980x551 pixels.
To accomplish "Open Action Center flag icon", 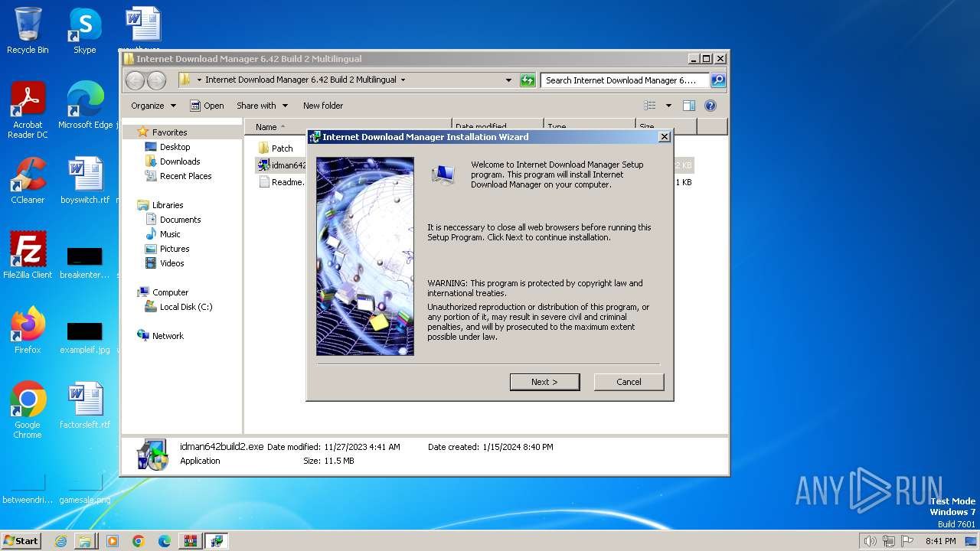I will click(906, 541).
